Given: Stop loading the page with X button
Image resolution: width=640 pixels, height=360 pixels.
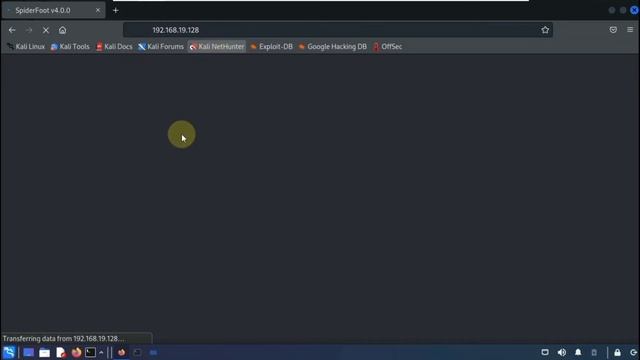Looking at the screenshot, I should tap(46, 30).
